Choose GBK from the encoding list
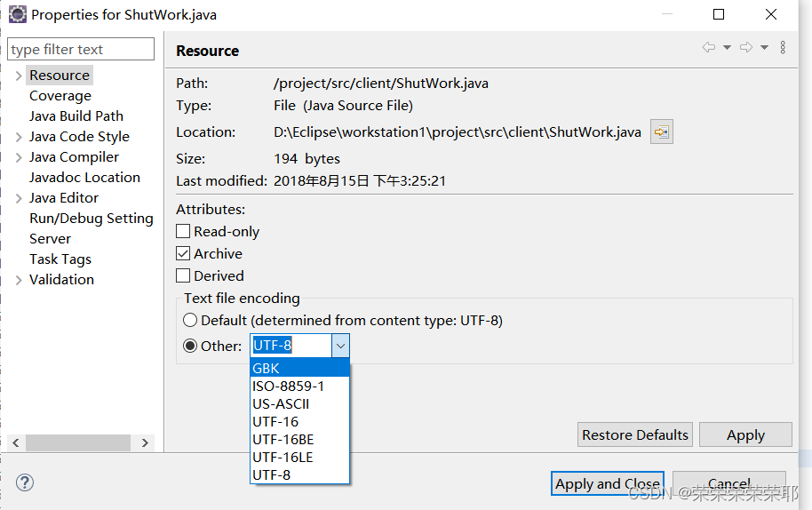The width and height of the screenshot is (812, 510). [x=300, y=368]
